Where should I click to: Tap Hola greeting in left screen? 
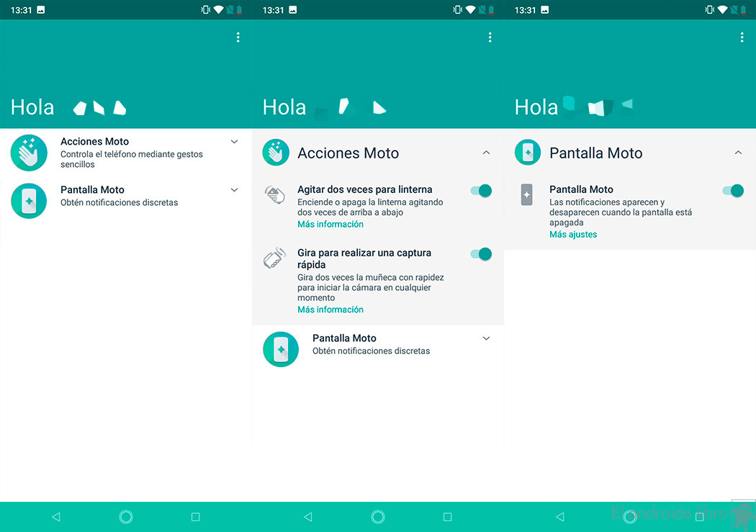pyautogui.click(x=32, y=107)
